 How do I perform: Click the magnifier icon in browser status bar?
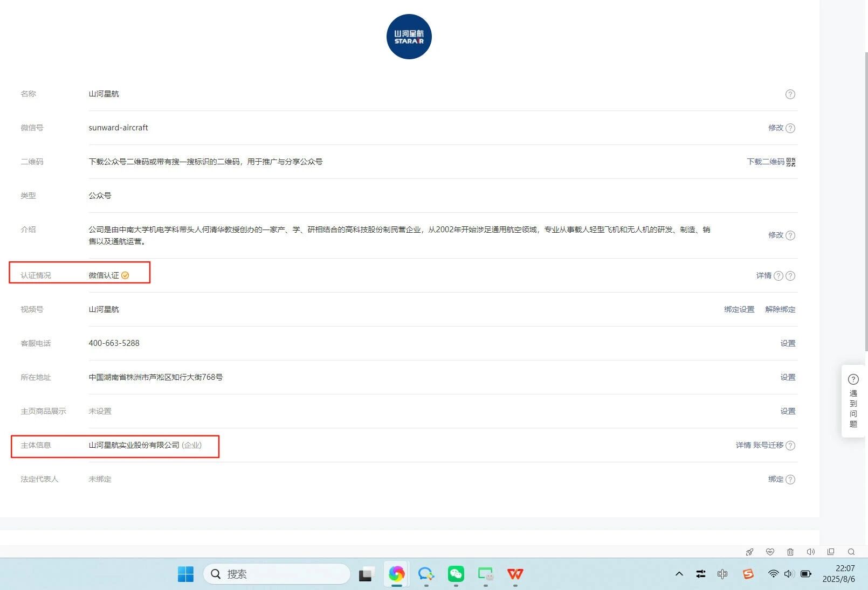(851, 552)
